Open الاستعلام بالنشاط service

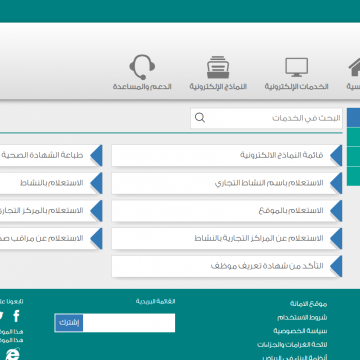click(x=51, y=183)
